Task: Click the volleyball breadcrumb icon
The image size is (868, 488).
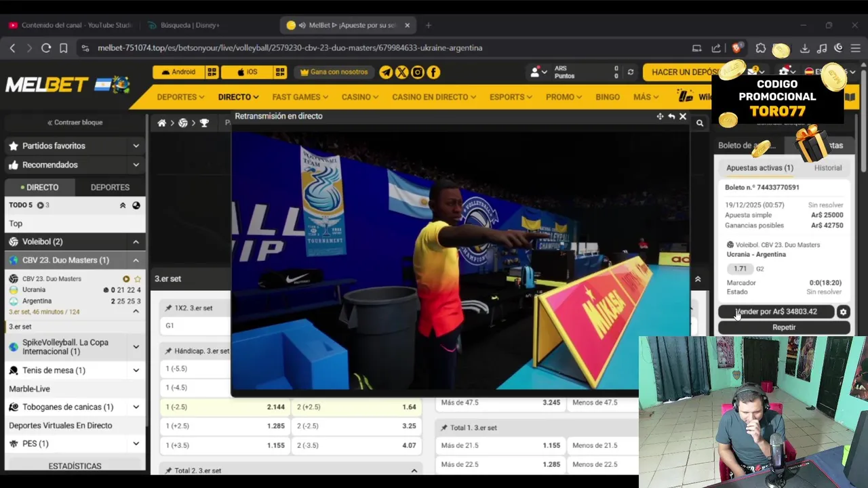Action: (x=183, y=123)
